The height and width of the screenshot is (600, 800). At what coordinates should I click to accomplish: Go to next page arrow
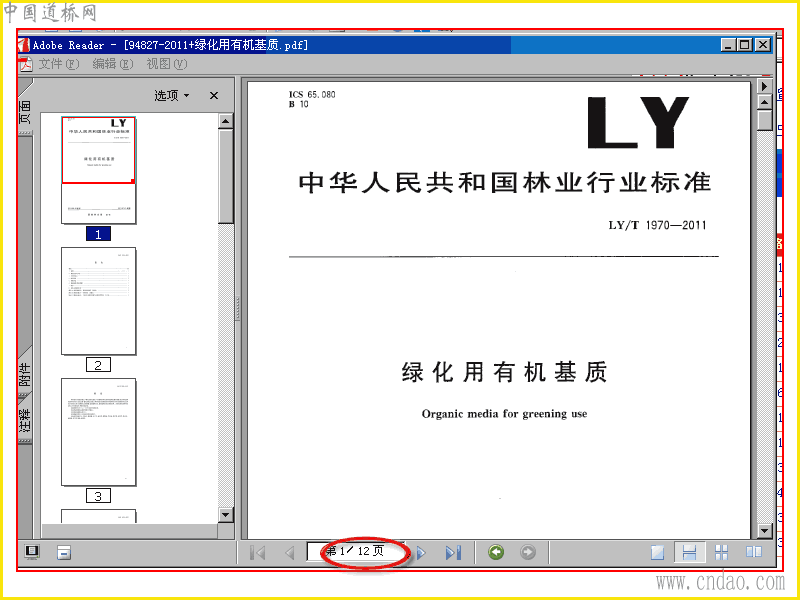point(421,553)
